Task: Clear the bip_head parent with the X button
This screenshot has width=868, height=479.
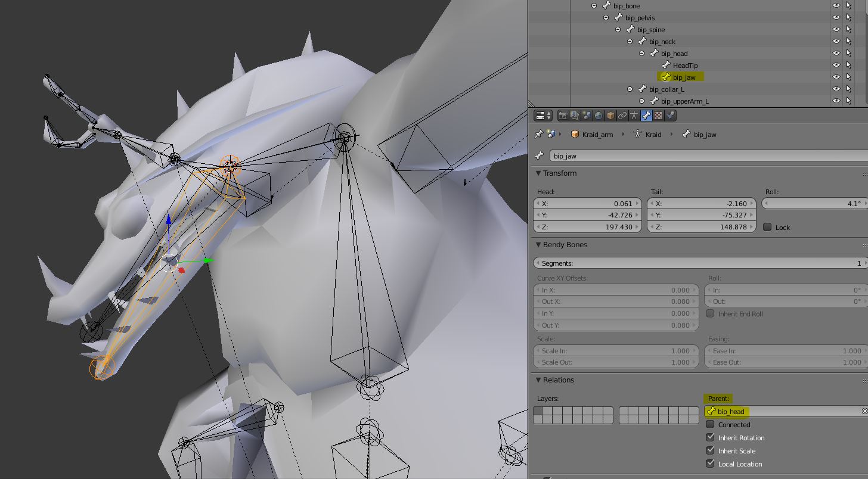Action: click(x=864, y=412)
